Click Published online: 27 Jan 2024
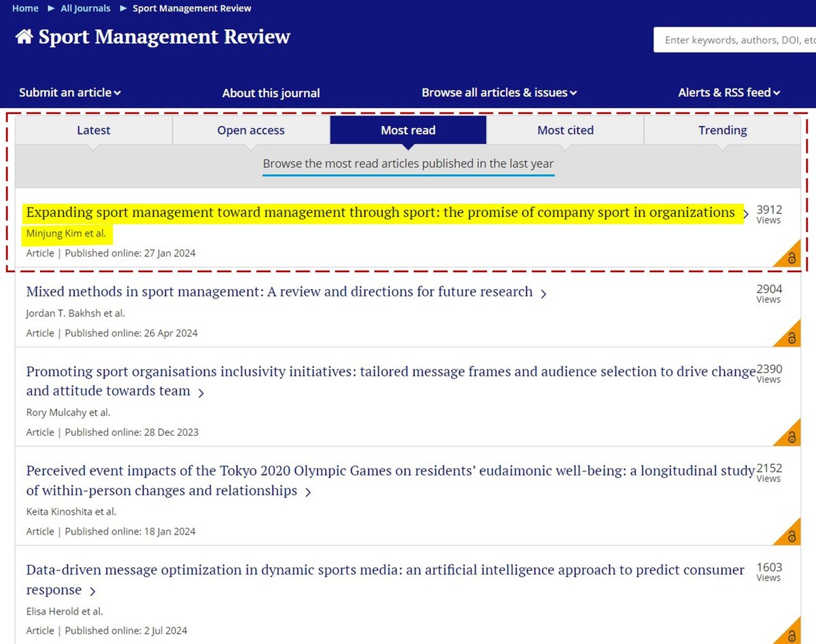816x644 pixels. coord(130,254)
